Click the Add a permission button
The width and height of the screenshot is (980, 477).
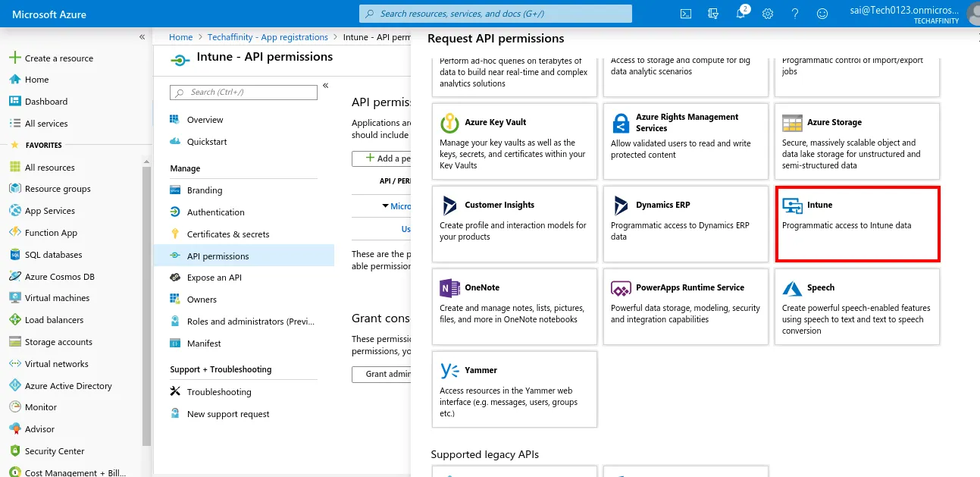point(381,158)
